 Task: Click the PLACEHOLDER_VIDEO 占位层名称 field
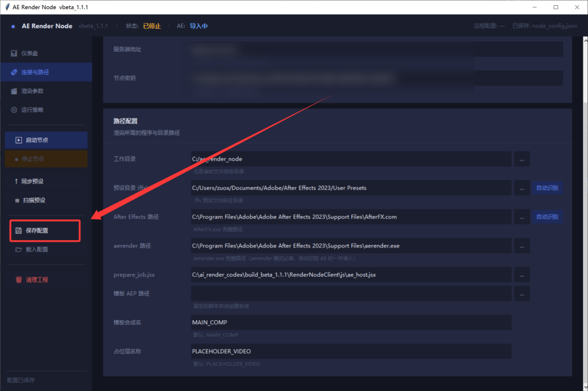[351, 351]
